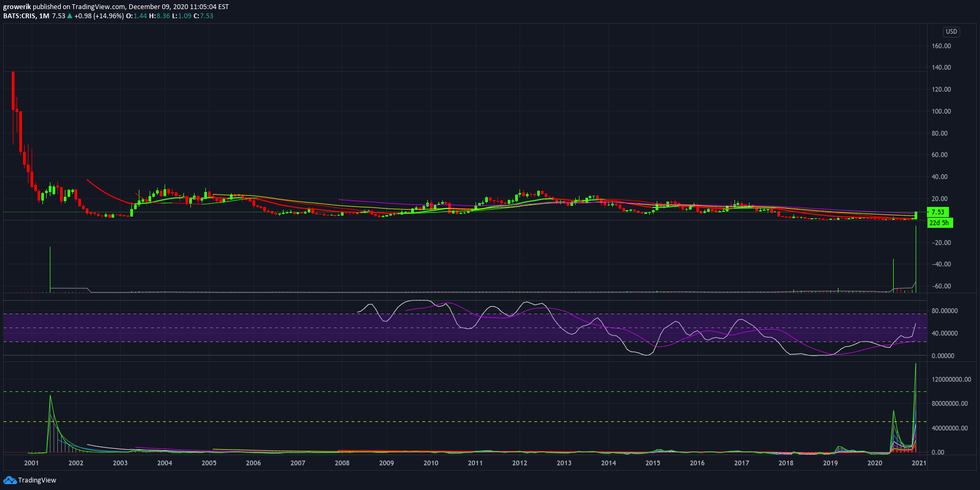980x490 pixels.
Task: Click the 2011 label on time axis
Action: pos(475,463)
